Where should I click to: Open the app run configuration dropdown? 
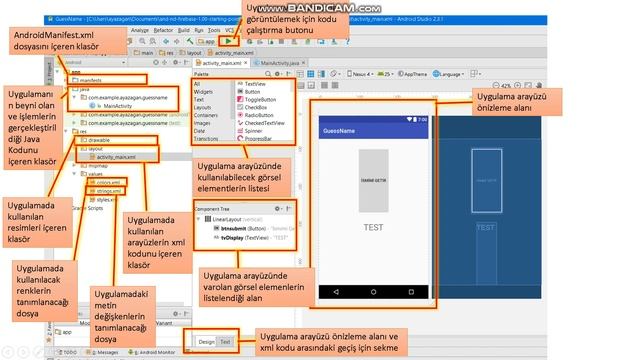tap(207, 41)
